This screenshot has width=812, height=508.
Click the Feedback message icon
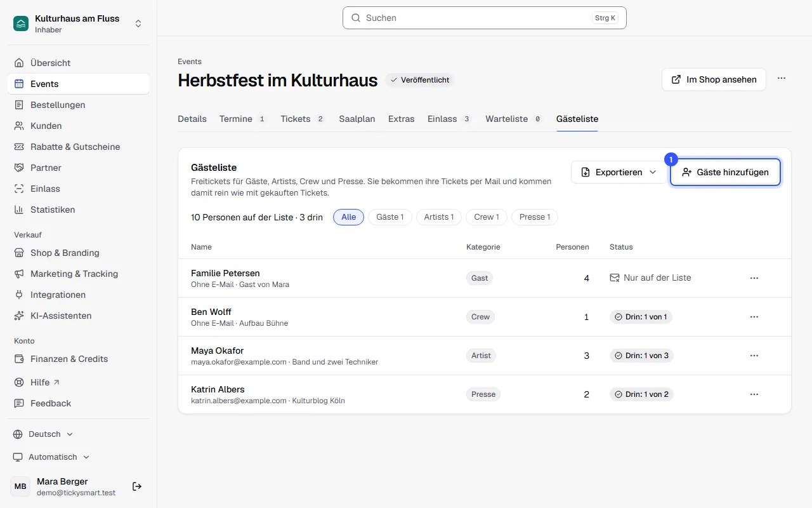click(19, 403)
